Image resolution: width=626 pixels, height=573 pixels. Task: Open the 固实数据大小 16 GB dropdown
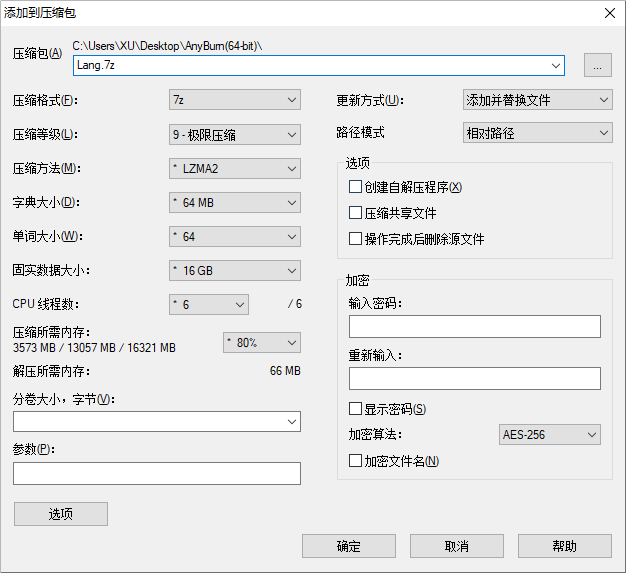point(235,270)
